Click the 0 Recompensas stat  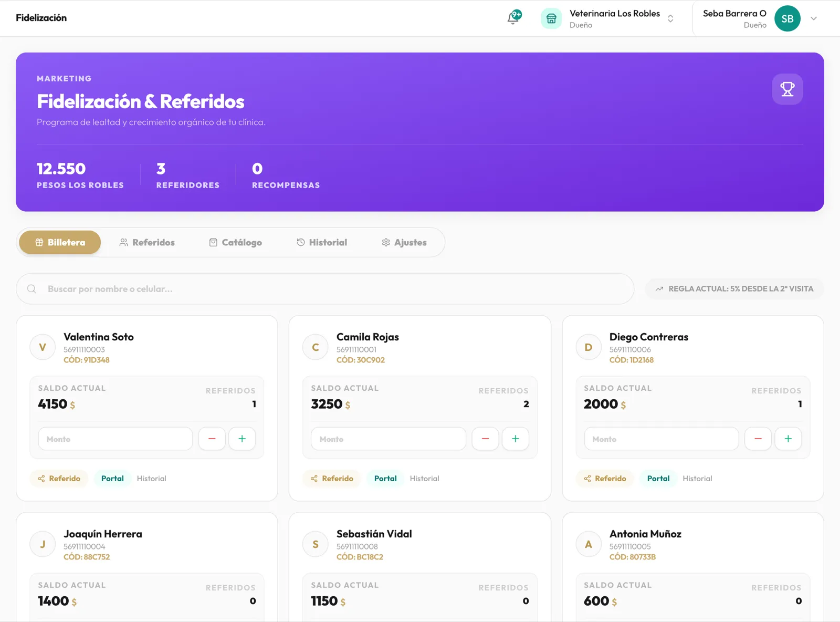pos(286,175)
